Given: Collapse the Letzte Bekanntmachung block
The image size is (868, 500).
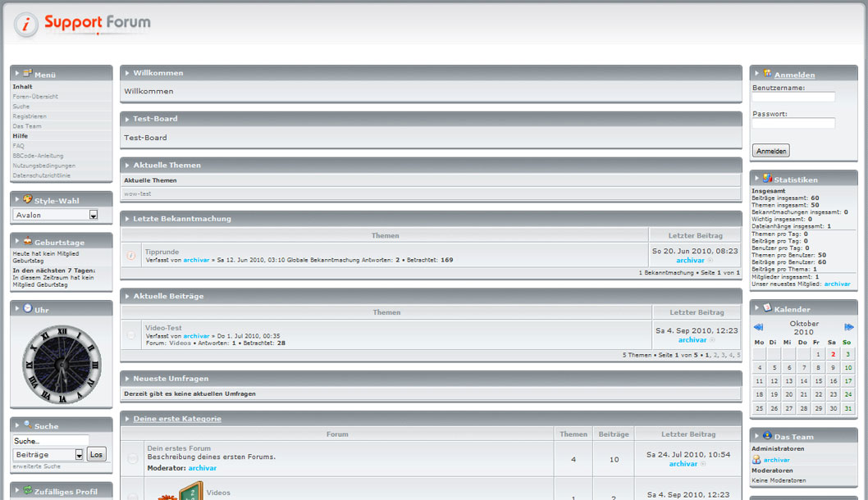Looking at the screenshot, I should (x=127, y=219).
